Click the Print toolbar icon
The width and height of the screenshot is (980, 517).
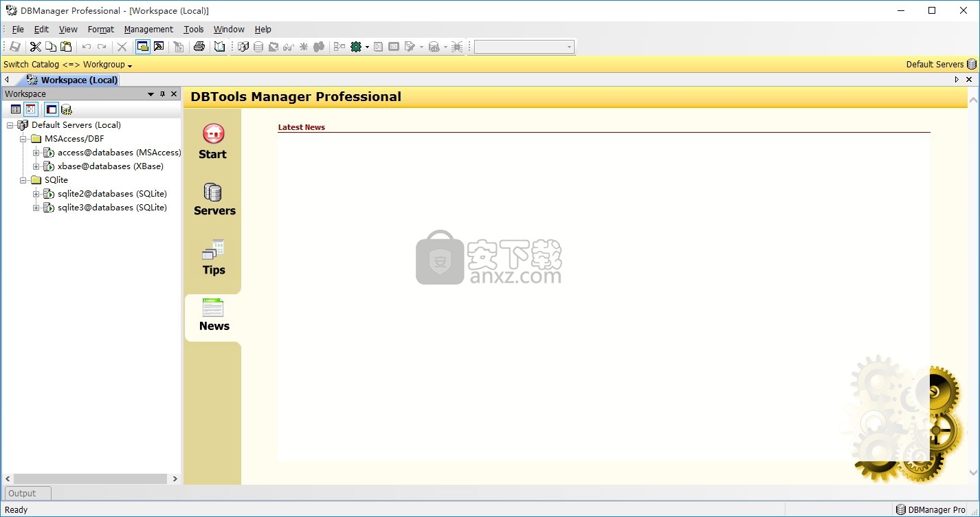coord(199,47)
